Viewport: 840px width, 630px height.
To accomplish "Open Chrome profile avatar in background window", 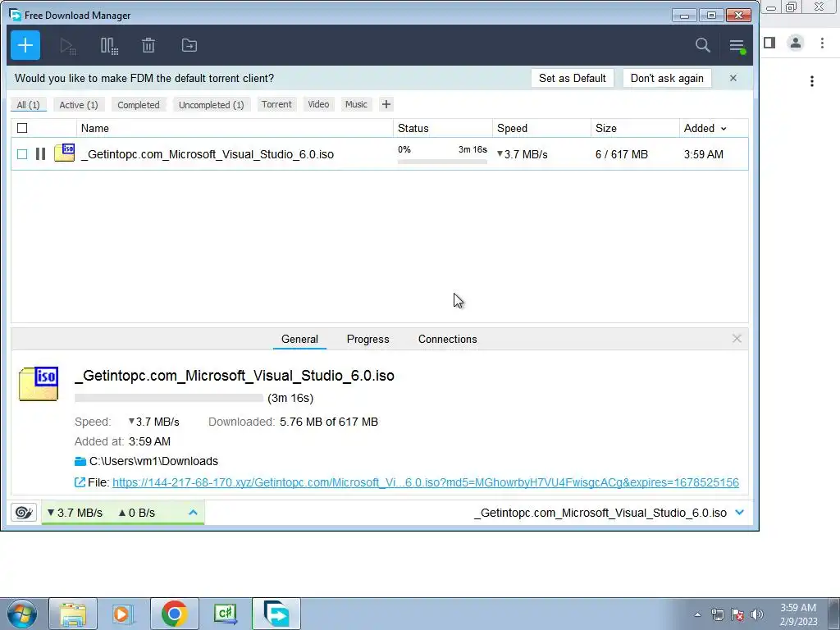I will [796, 43].
